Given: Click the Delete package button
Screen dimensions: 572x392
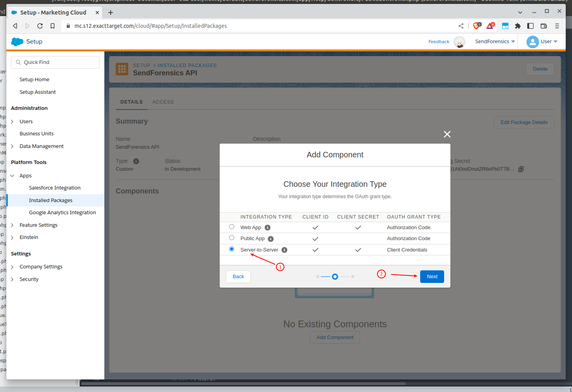Looking at the screenshot, I should (540, 69).
